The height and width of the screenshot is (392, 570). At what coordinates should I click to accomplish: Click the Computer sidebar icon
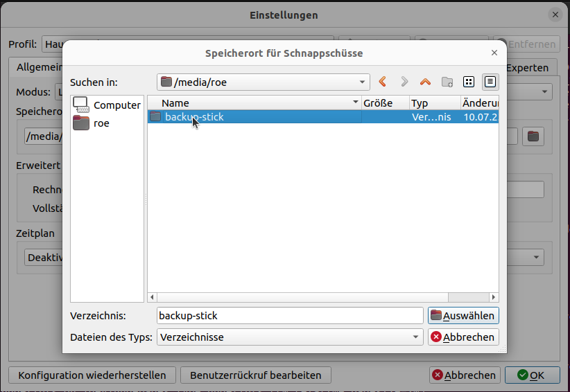(x=81, y=105)
